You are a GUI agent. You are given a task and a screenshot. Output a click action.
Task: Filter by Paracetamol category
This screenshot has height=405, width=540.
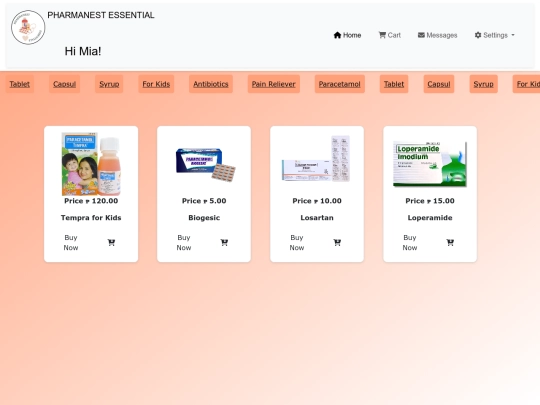click(x=340, y=84)
